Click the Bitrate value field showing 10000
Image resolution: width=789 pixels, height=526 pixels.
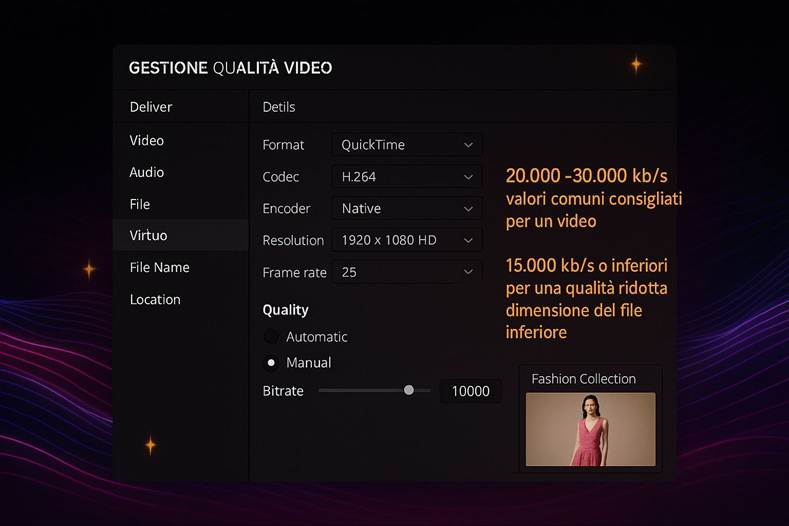pyautogui.click(x=470, y=391)
